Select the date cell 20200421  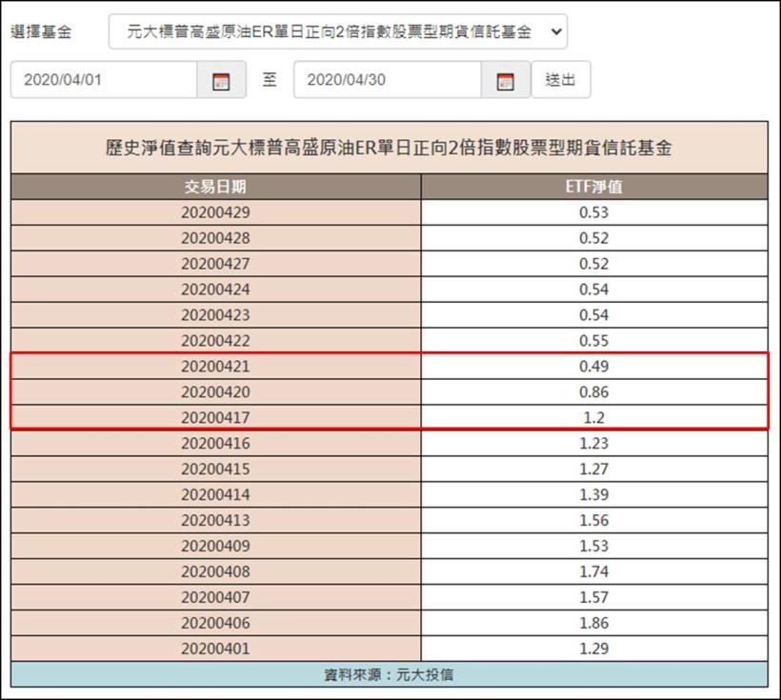[215, 367]
